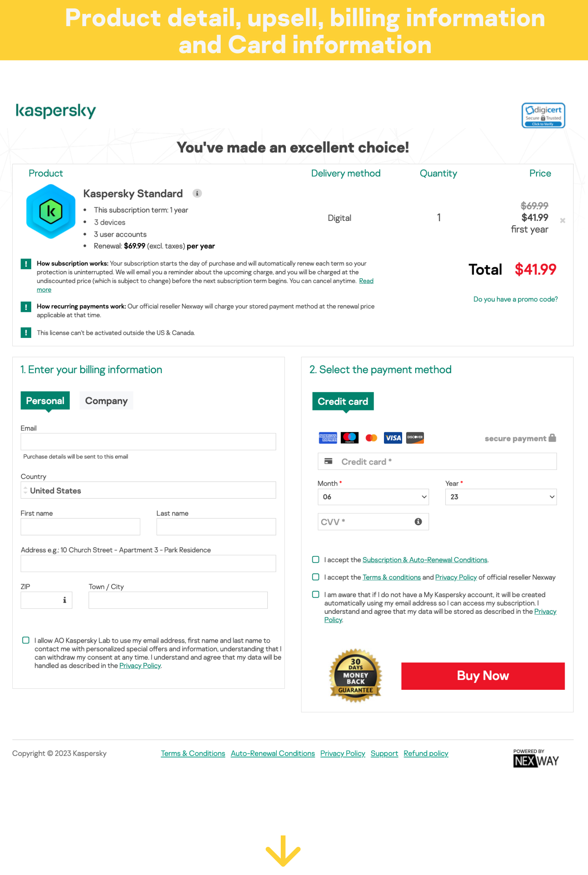
Task: Remove product with the x icon beside price
Action: pos(562,220)
